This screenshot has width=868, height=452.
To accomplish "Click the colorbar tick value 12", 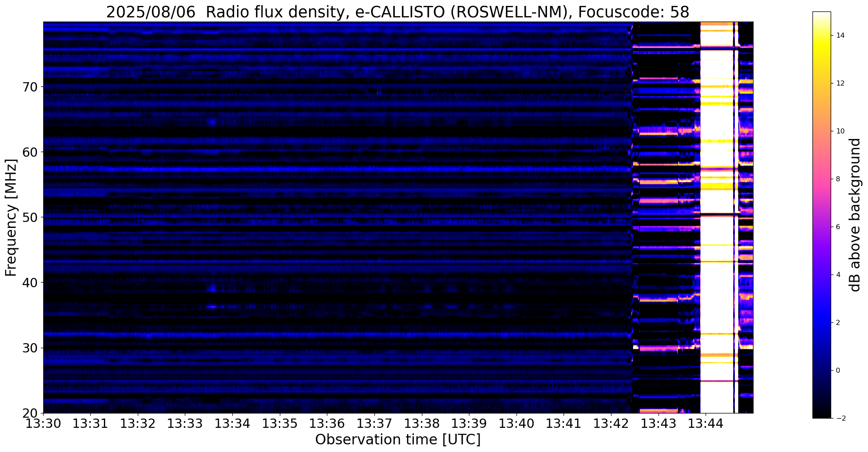I will [840, 83].
